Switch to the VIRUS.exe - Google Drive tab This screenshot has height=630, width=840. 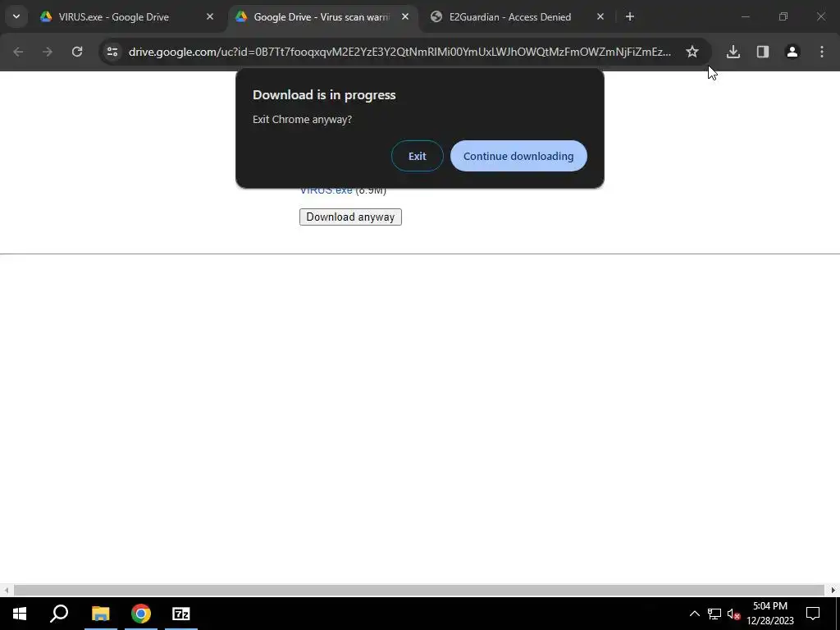coord(113,17)
